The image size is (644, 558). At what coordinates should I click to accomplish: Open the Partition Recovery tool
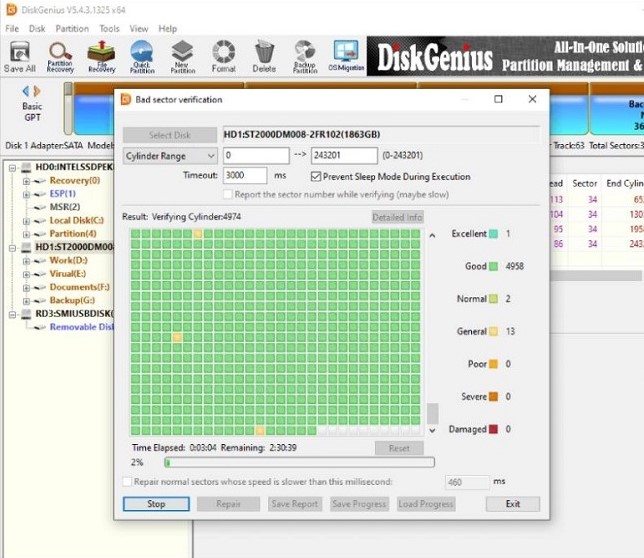pyautogui.click(x=60, y=57)
